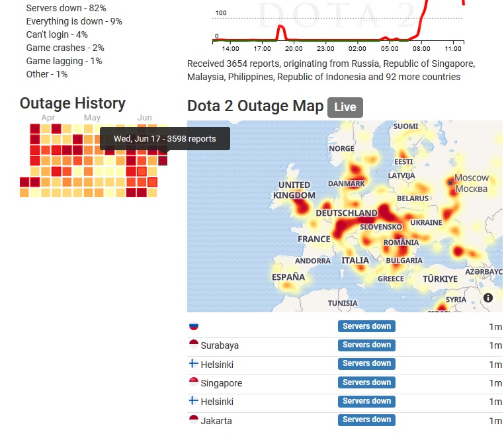
Task: Click the info icon on the outage map
Action: tap(488, 298)
